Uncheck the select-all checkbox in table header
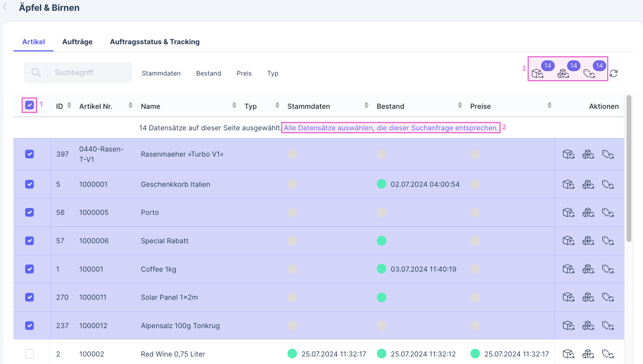This screenshot has width=643, height=364. pyautogui.click(x=29, y=105)
